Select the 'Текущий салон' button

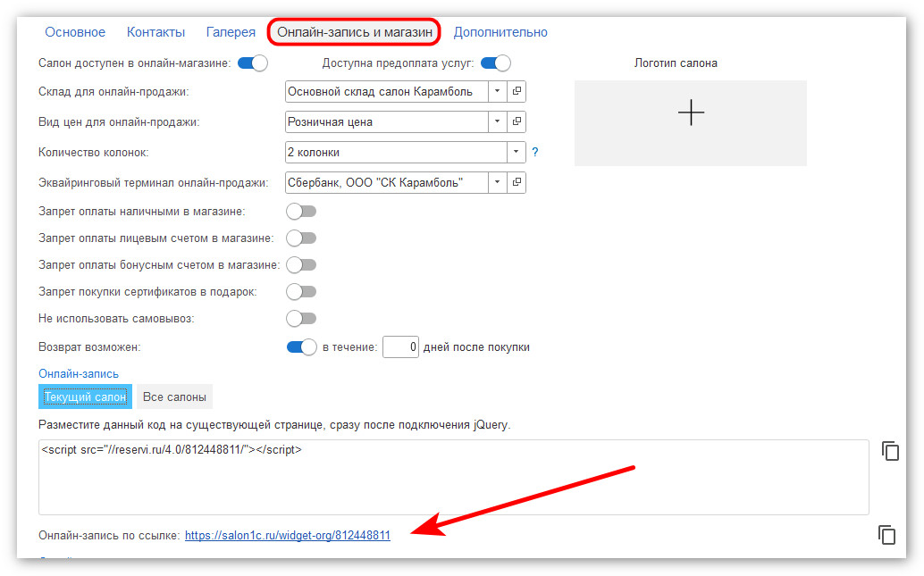tap(86, 397)
